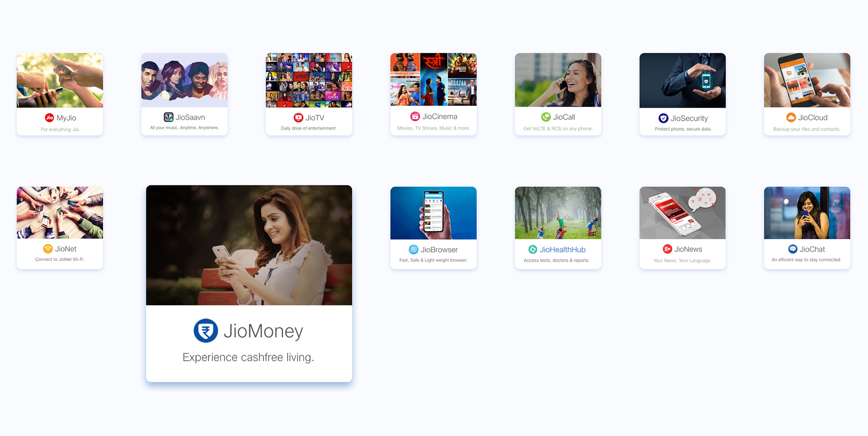This screenshot has height=436, width=868.
Task: Select the JioCall title link
Action: (x=564, y=117)
